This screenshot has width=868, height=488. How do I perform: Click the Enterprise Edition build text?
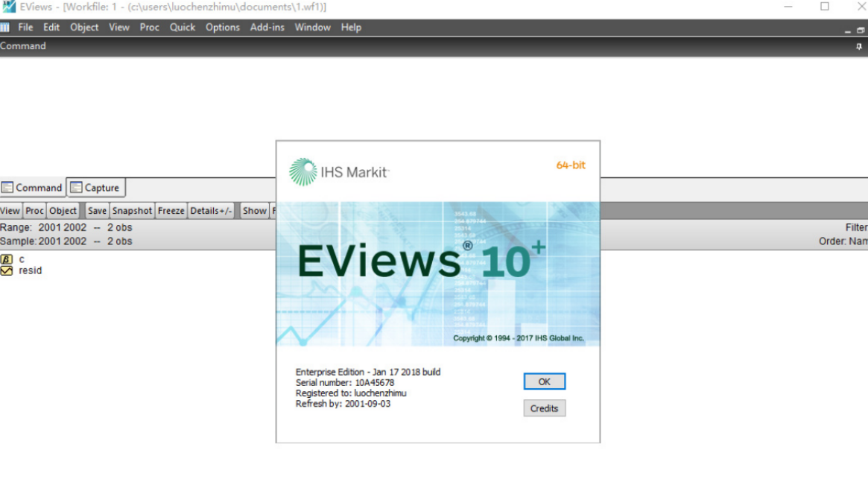368,372
